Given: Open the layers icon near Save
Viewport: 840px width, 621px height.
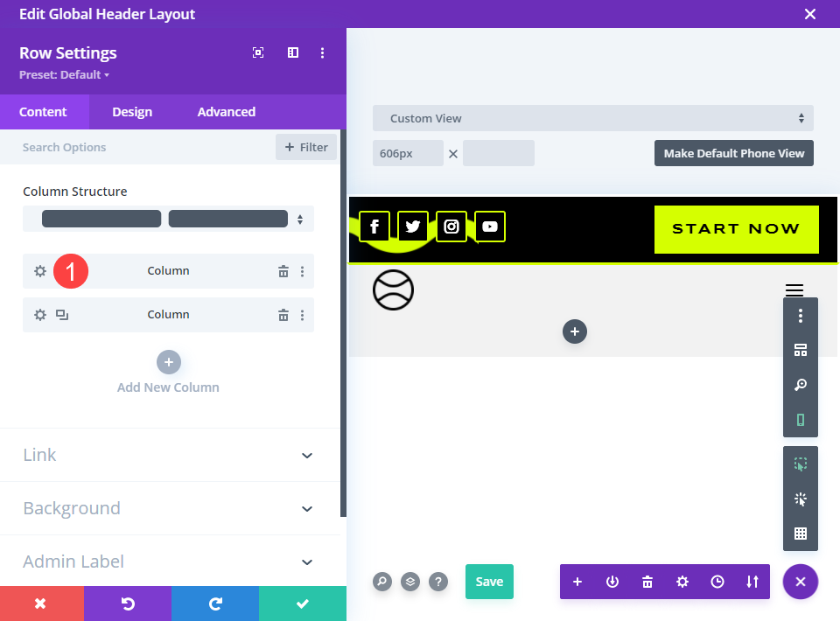Looking at the screenshot, I should (410, 582).
